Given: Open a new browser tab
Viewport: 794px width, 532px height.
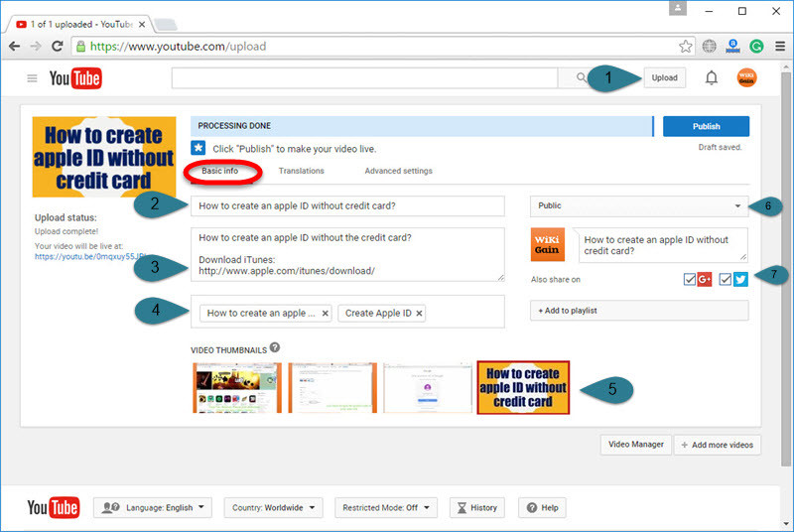Looking at the screenshot, I should (165, 24).
